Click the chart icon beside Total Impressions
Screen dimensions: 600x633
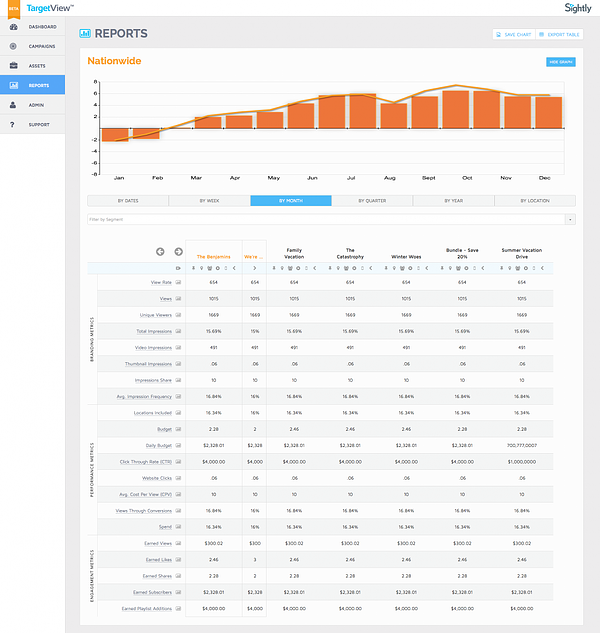click(179, 331)
